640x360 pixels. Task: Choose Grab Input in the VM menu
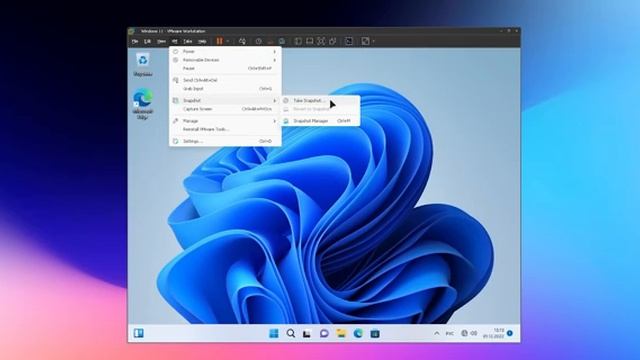pos(225,89)
